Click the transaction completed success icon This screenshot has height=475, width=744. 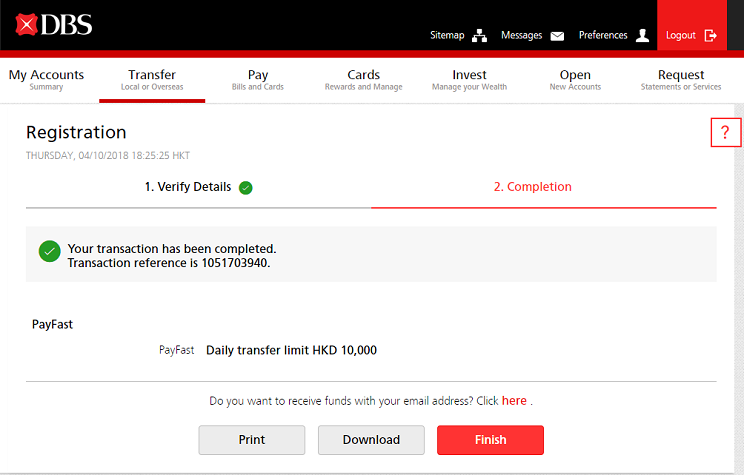point(49,251)
